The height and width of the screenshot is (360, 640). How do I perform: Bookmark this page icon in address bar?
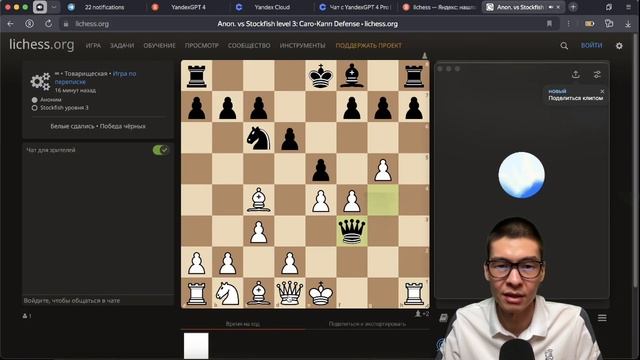[549, 24]
